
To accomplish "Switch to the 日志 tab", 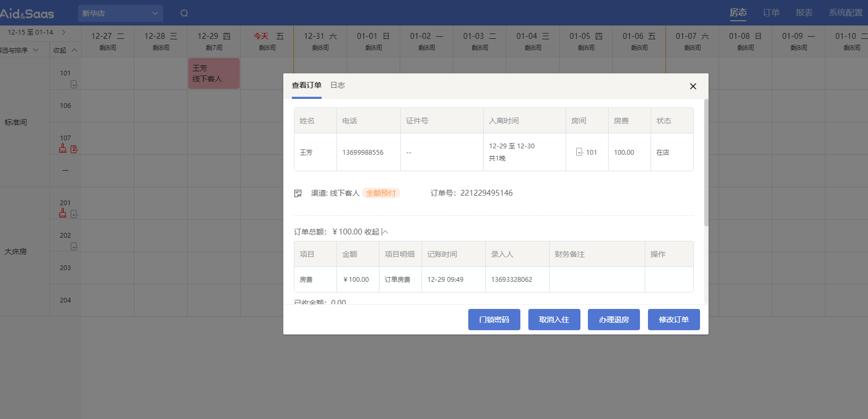I will pyautogui.click(x=338, y=85).
